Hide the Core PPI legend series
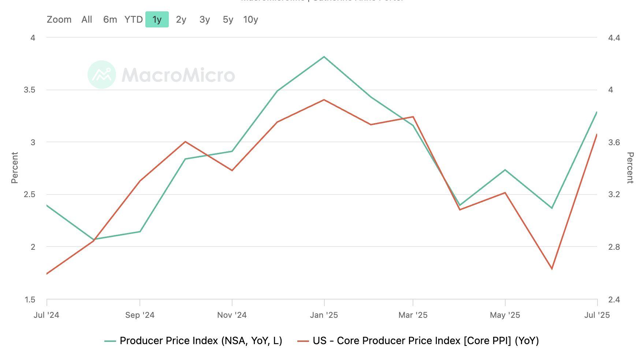Viewport: 644px width, 358px height. 425,341
